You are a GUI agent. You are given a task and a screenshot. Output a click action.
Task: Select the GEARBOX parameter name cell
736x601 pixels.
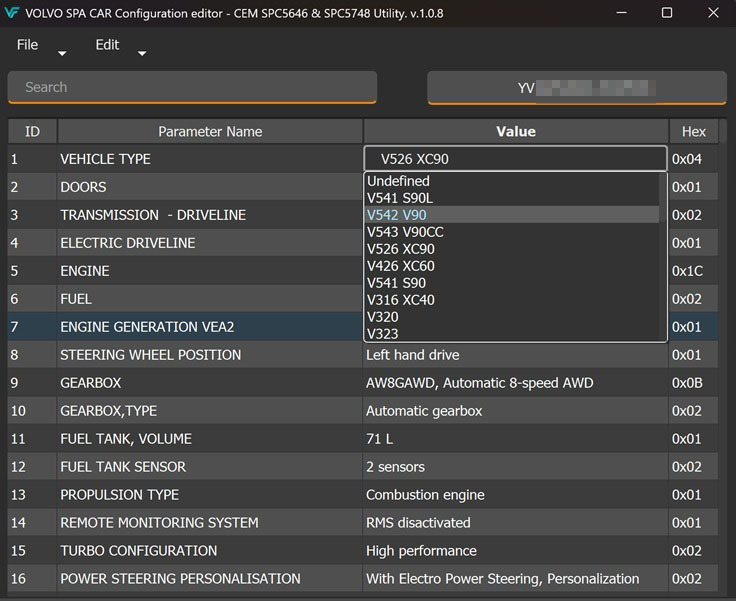[209, 383]
